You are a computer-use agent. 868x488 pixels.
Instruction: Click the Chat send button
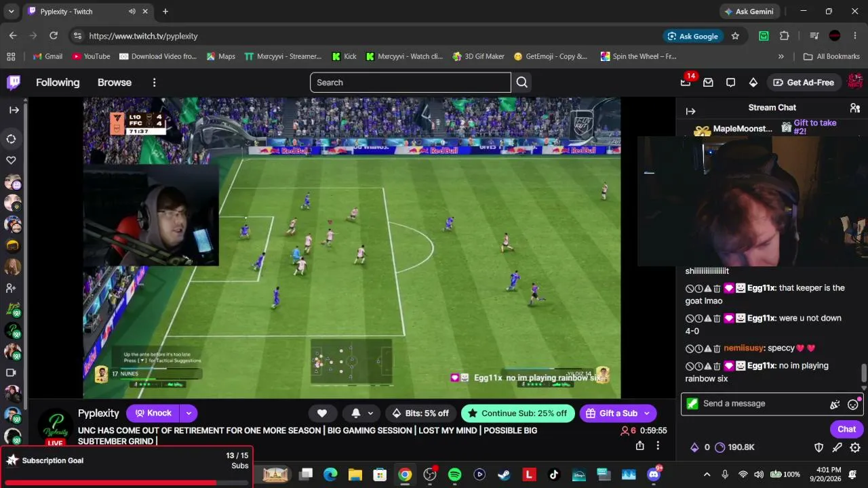846,429
